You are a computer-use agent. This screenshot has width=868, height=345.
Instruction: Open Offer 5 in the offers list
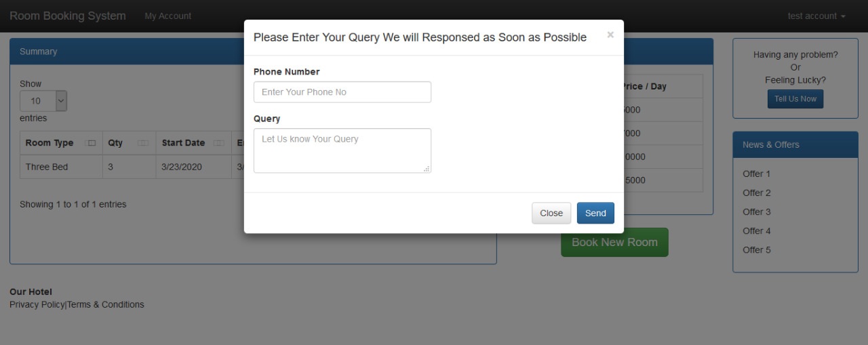point(756,250)
